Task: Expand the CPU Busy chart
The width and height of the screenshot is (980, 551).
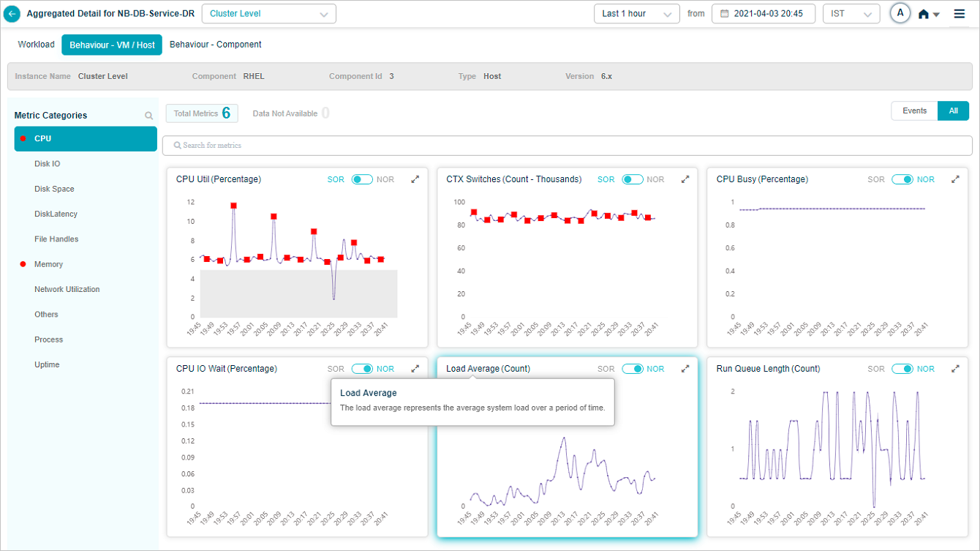Action: click(x=955, y=179)
